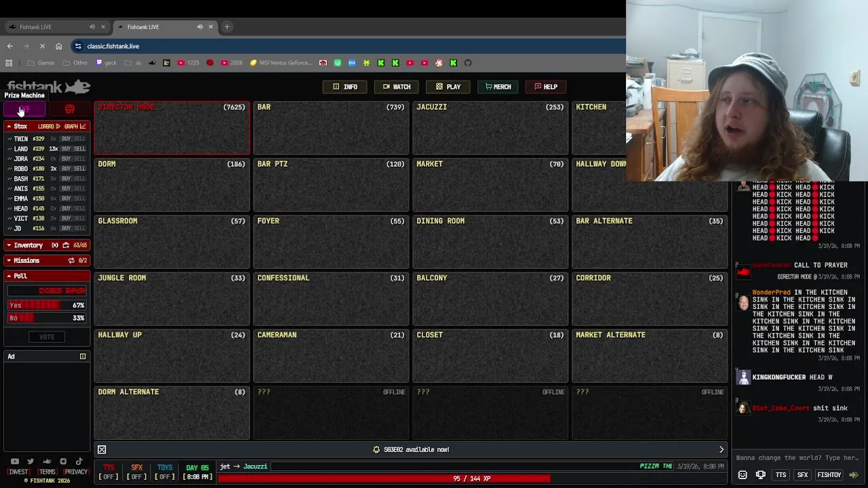Open the PRIVACY footer link

pyautogui.click(x=76, y=472)
